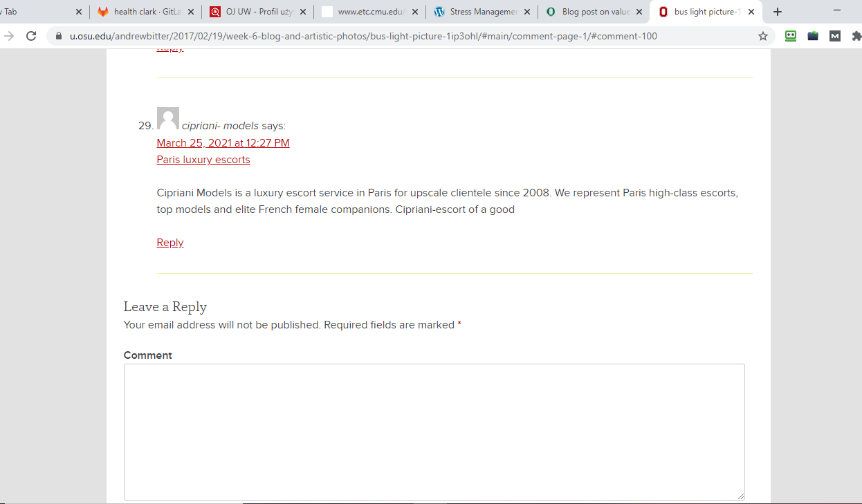Screen dimensions: 862x504
Task: Click the puzzle piece Extensions icon
Action: [856, 36]
